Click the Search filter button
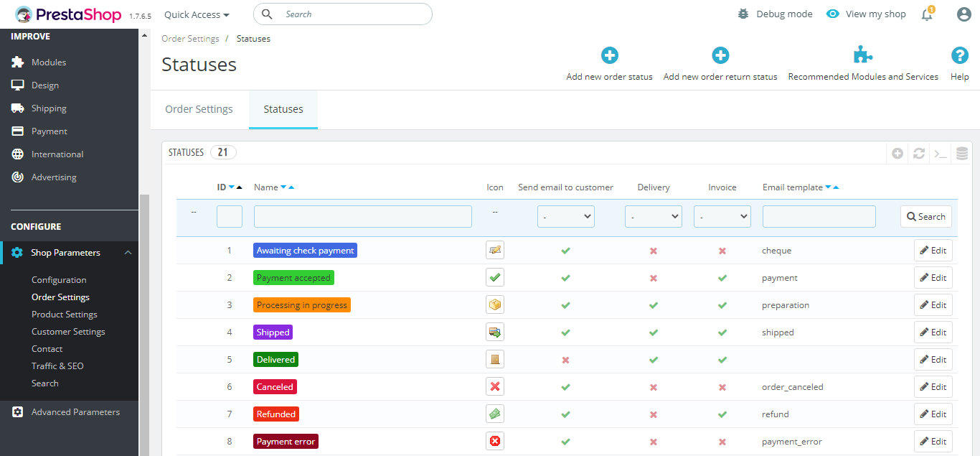The height and width of the screenshot is (456, 980). (x=926, y=216)
